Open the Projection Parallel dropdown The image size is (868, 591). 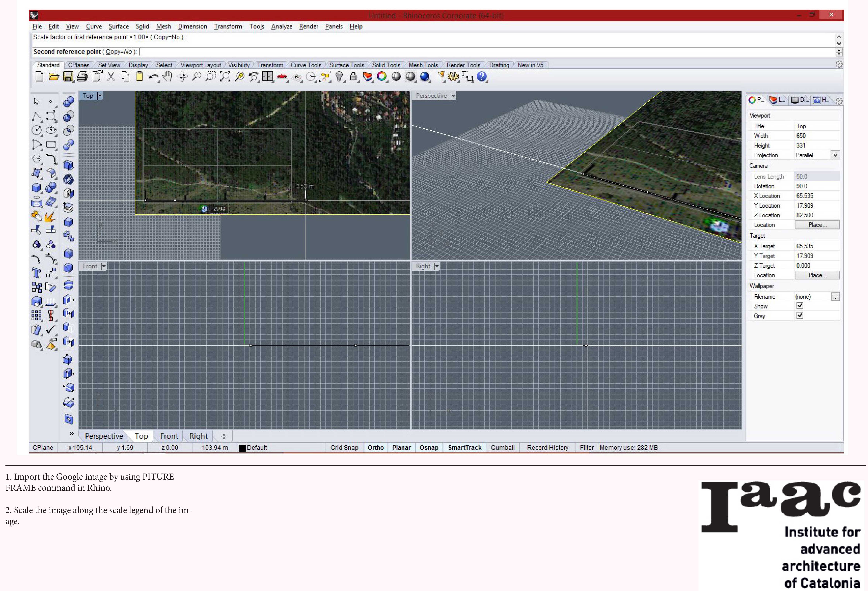[x=835, y=155]
